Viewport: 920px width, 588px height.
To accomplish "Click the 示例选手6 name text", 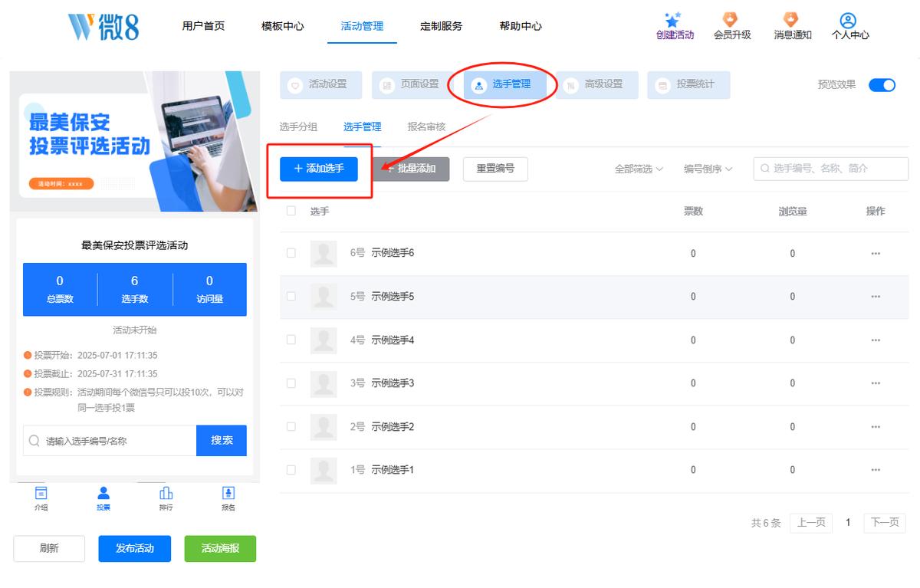I will (393, 253).
